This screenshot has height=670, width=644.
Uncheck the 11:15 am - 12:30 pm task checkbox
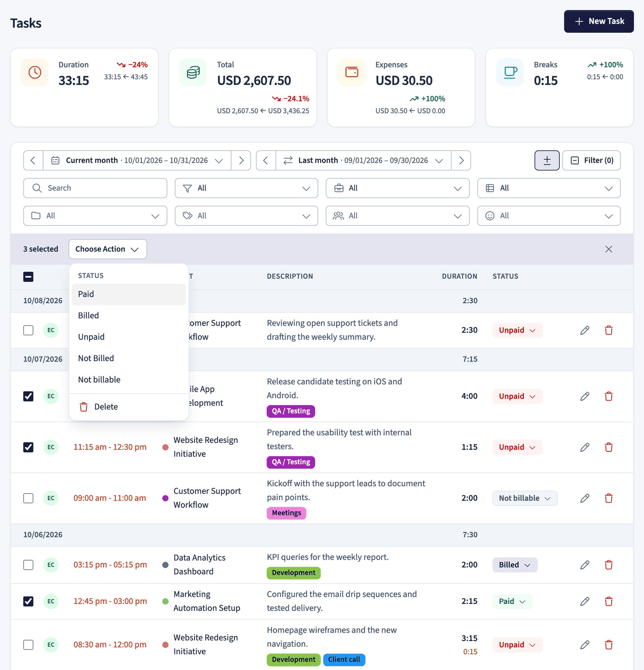point(28,447)
